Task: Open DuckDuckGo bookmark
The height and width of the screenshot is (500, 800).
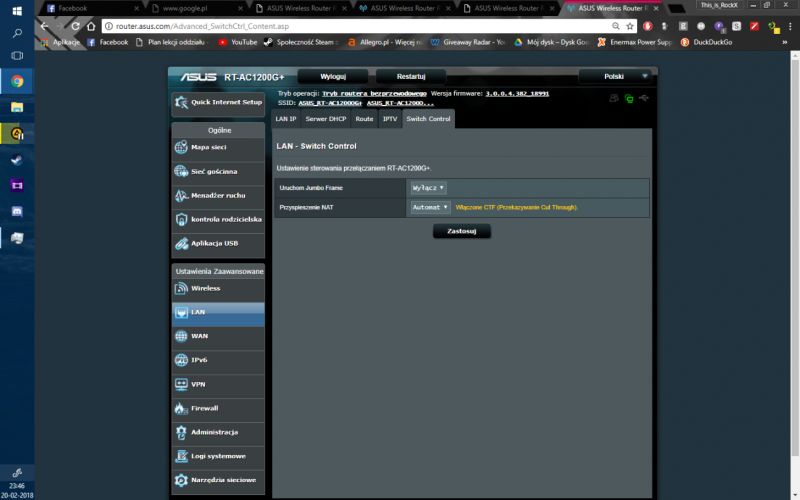Action: [x=707, y=42]
